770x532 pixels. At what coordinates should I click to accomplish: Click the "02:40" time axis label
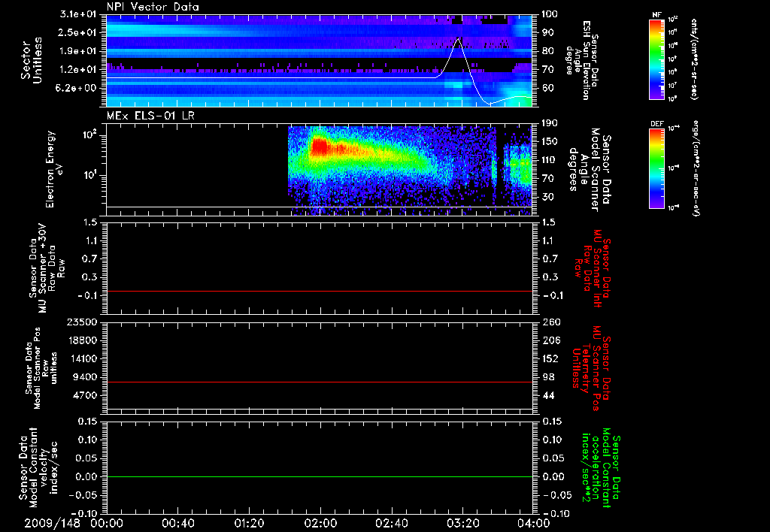391,523
